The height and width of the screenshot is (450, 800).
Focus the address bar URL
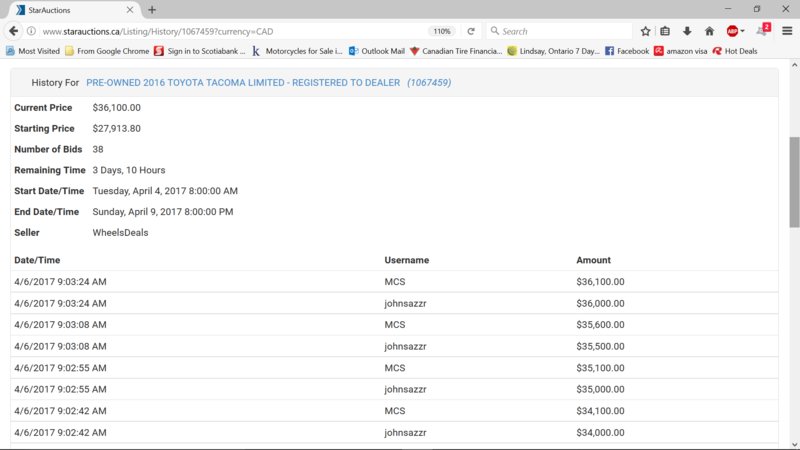coord(158,31)
